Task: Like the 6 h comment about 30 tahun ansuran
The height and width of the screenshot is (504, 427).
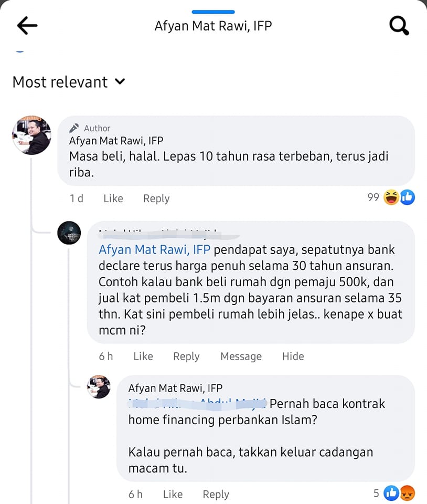Action: (143, 356)
